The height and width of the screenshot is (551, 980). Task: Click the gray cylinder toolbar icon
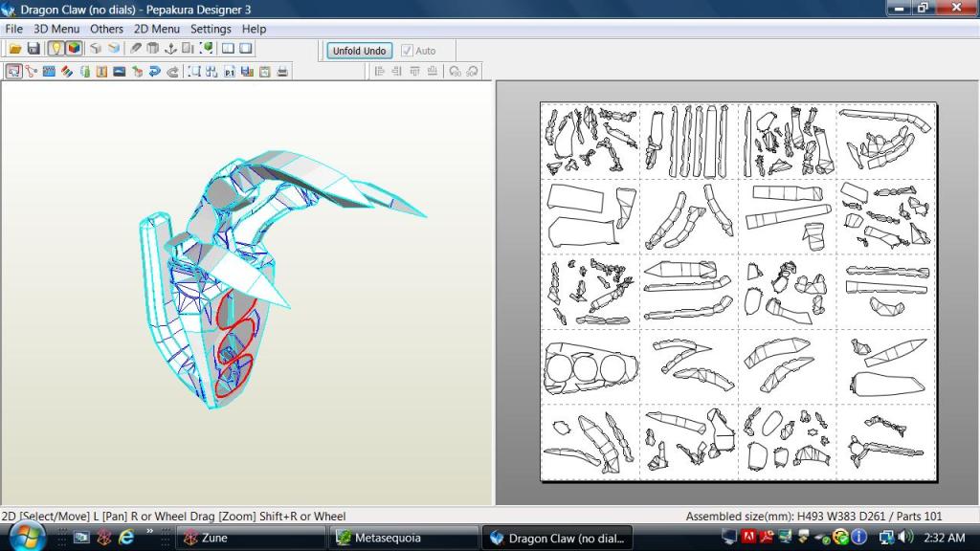152,48
